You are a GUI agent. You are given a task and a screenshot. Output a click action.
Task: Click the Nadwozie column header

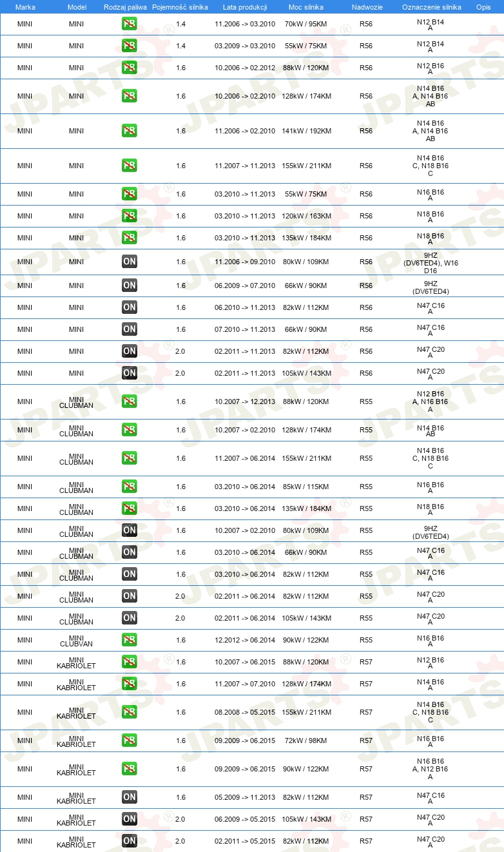[x=366, y=7]
